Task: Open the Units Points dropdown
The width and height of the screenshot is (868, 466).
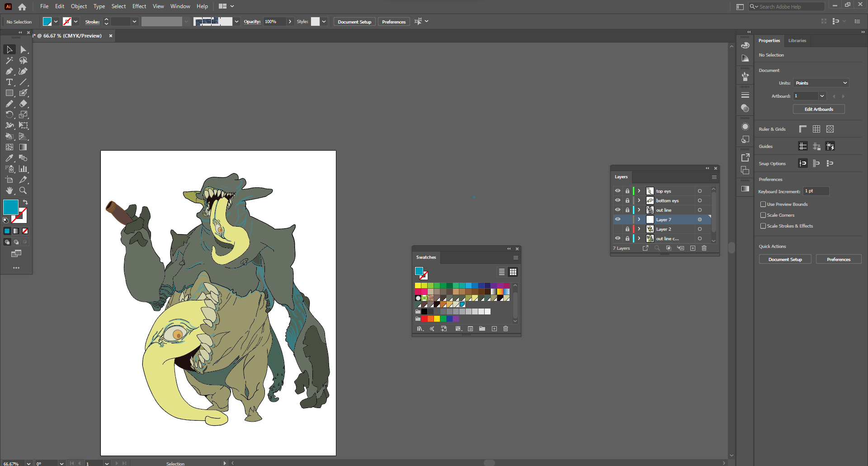Action: [x=821, y=83]
